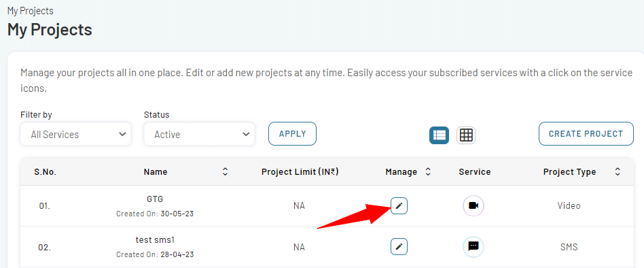Click the Service column header

475,172
